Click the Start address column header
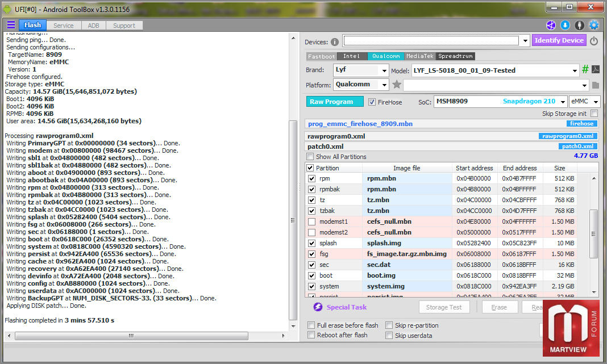The image size is (607, 364). point(474,168)
